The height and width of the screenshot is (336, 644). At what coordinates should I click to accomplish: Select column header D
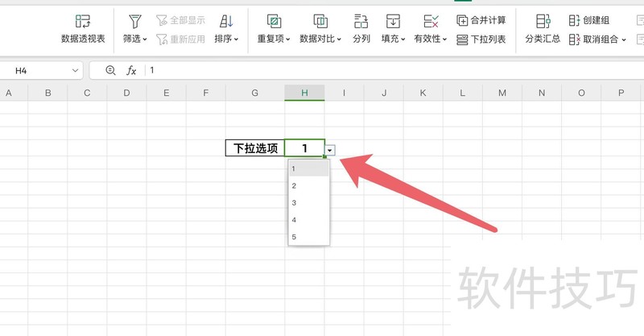pyautogui.click(x=126, y=93)
